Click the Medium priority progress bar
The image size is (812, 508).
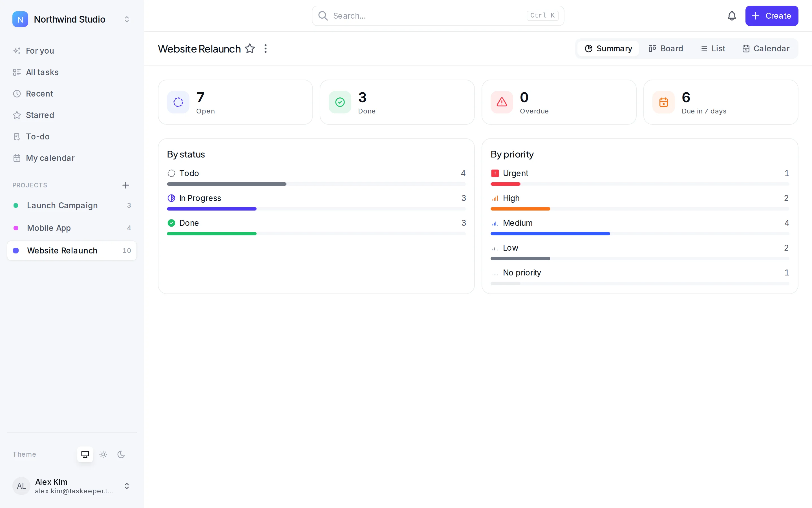point(639,234)
